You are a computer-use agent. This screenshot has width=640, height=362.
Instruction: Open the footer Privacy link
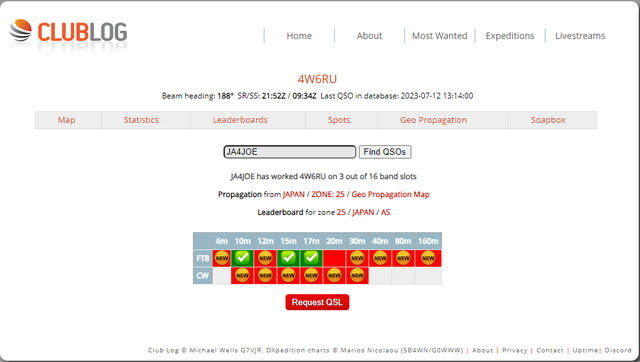point(514,350)
